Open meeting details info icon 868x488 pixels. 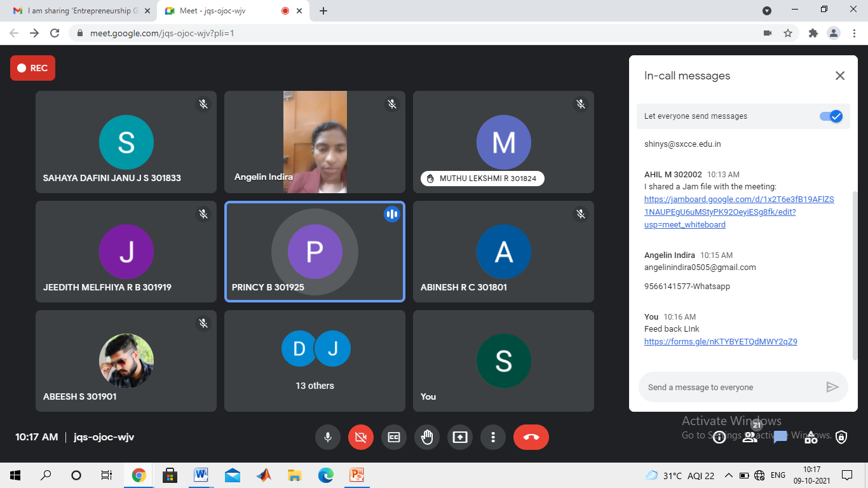[x=719, y=437]
